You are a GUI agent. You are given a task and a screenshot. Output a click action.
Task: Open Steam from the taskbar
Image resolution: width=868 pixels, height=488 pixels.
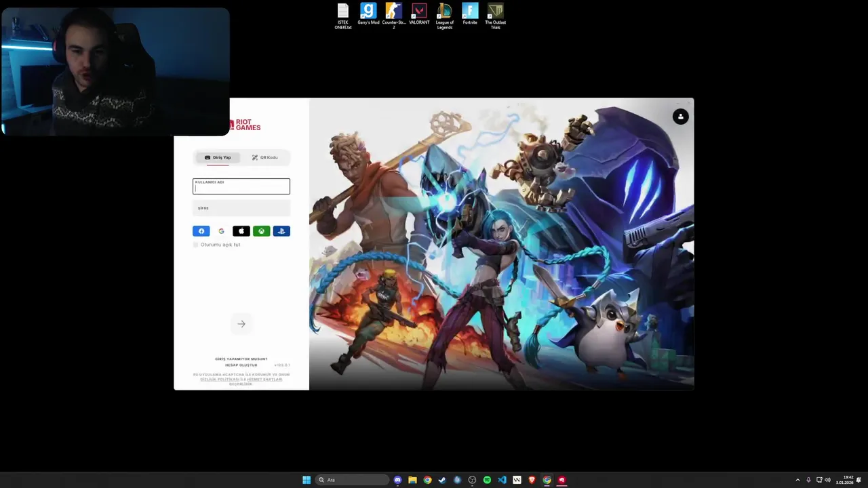click(442, 480)
